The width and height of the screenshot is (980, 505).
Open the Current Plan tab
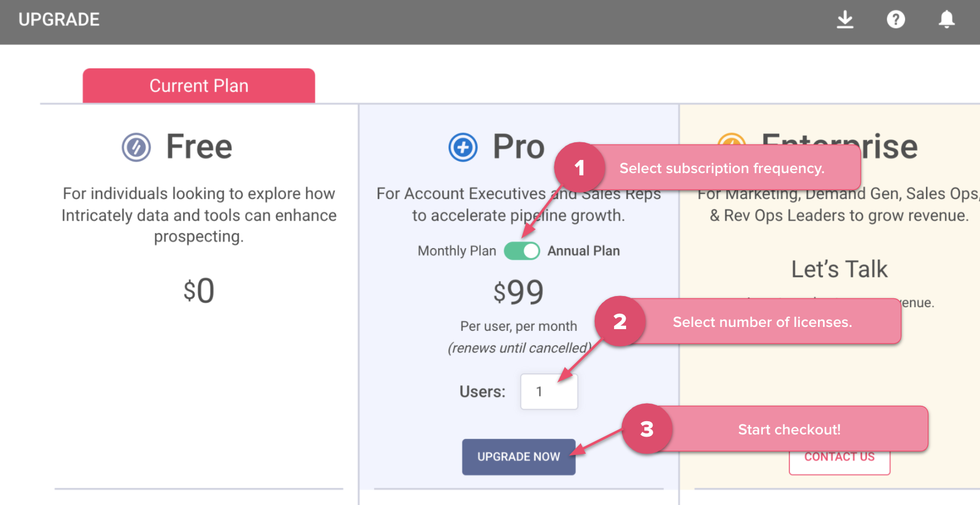click(x=199, y=86)
